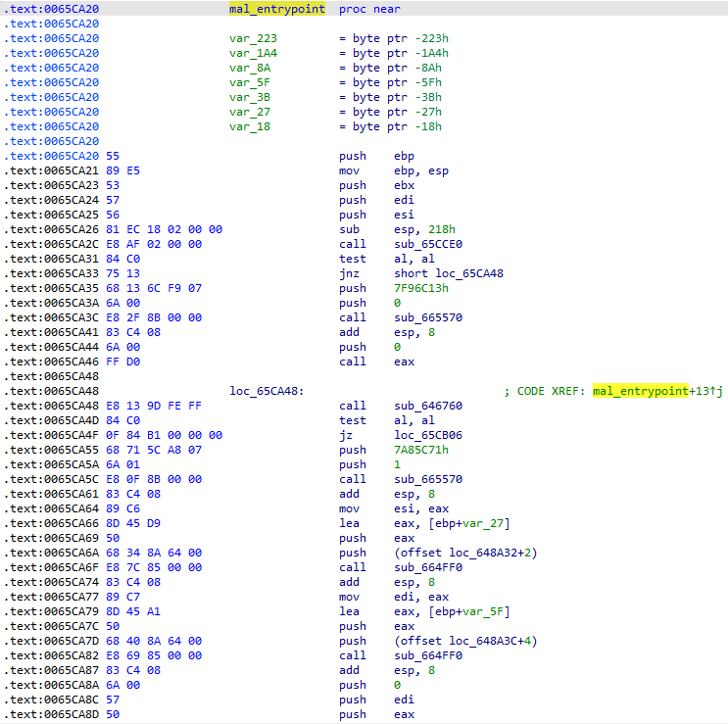Click address .text:0065CA8D
Viewport: 728px width, 724px height.
point(51,714)
